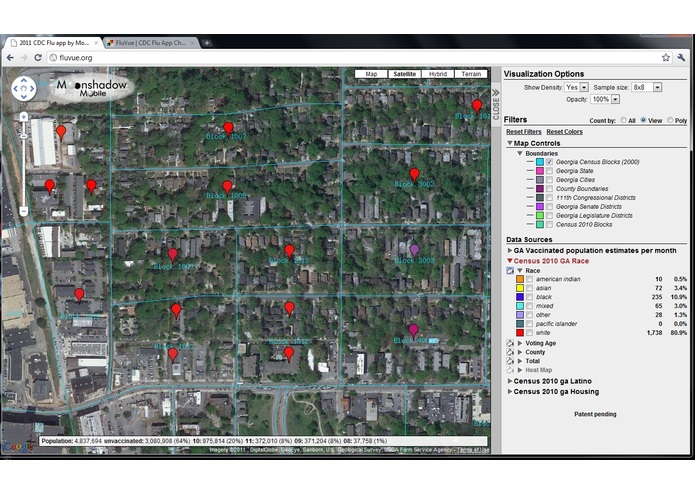Expand the Voting Age row
Screen dimensions: 695x494
tap(520, 343)
